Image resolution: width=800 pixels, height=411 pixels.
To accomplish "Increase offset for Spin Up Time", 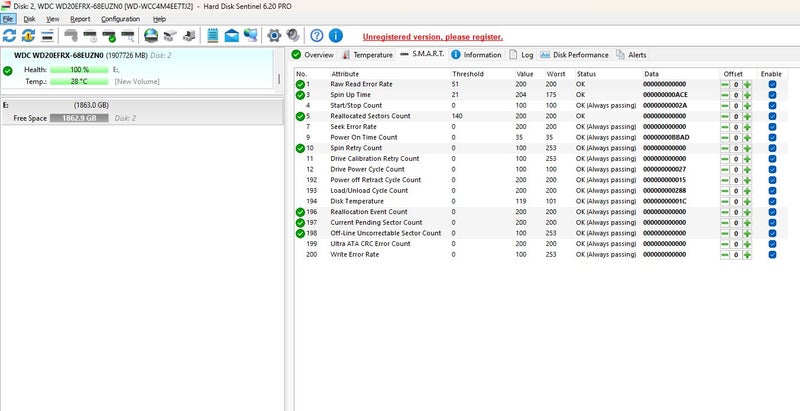I will coord(747,95).
